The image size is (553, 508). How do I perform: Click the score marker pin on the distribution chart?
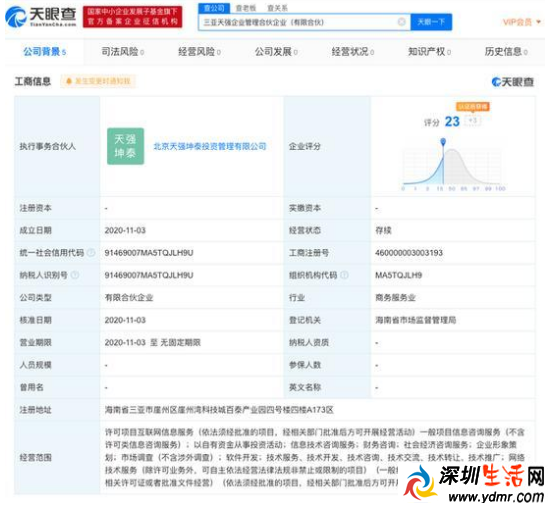(x=443, y=141)
